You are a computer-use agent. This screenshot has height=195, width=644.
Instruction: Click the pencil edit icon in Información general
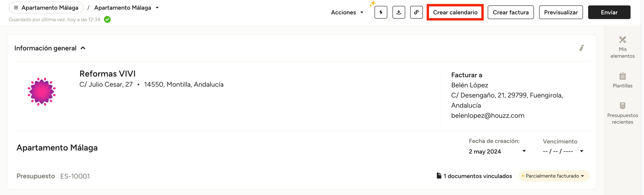582,48
